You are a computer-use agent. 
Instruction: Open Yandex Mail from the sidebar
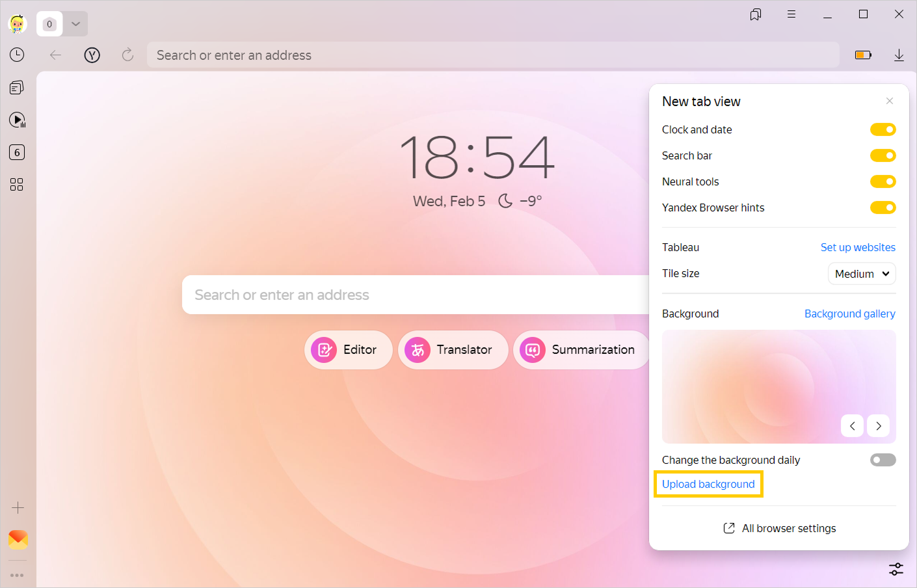click(18, 539)
